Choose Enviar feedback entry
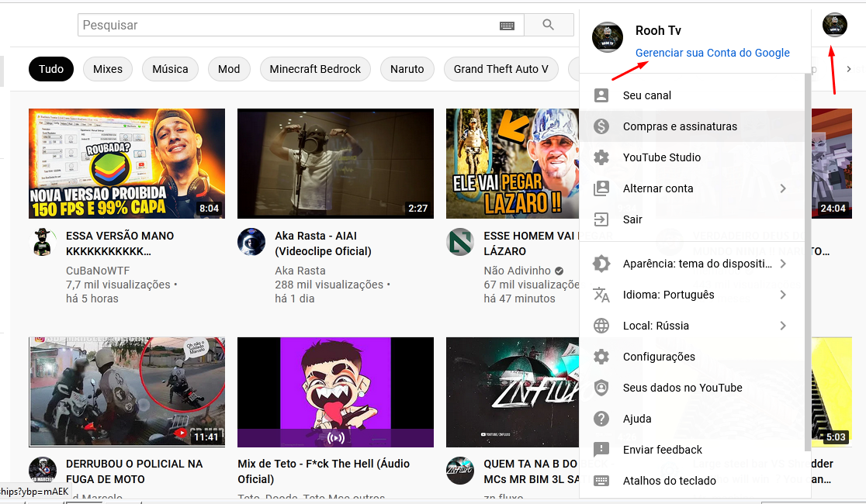This screenshot has width=866, height=504. 692,450
